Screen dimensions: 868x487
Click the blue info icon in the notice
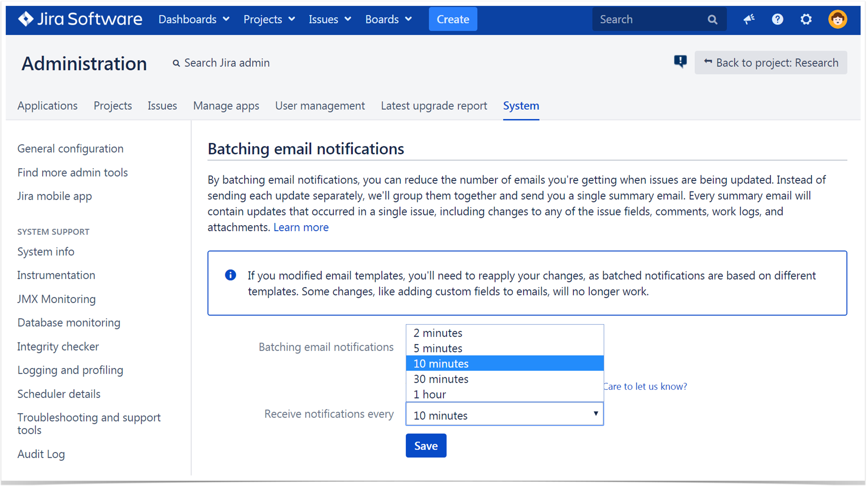(231, 275)
